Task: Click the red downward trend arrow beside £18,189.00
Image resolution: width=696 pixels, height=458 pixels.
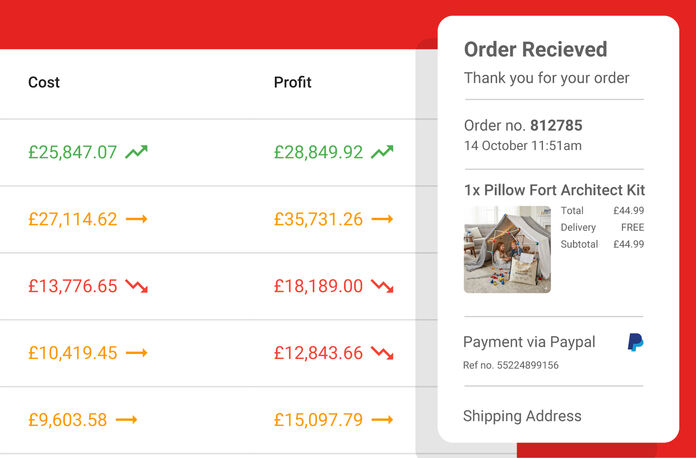Action: [382, 286]
